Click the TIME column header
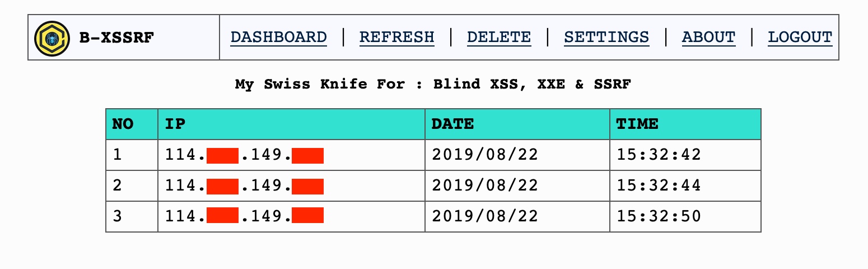This screenshot has height=269, width=868. tap(685, 124)
